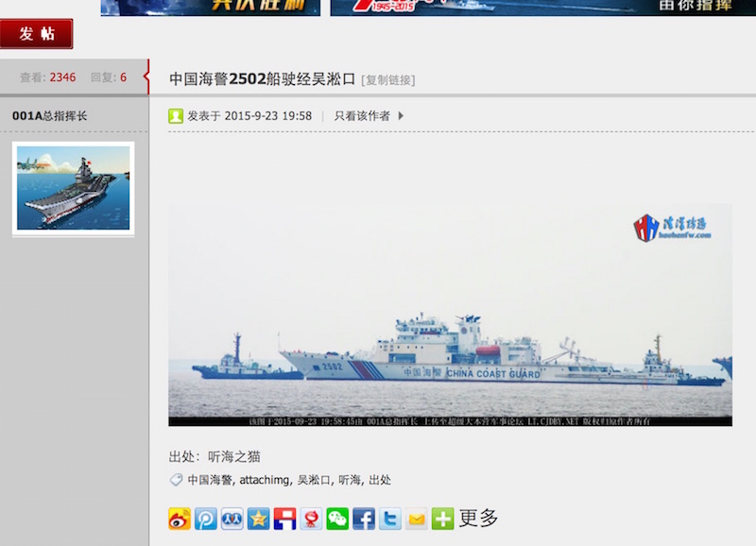This screenshot has height=546, width=756.
Task: Click post date 发表于 2015-9-23 19:58
Action: coord(249,115)
